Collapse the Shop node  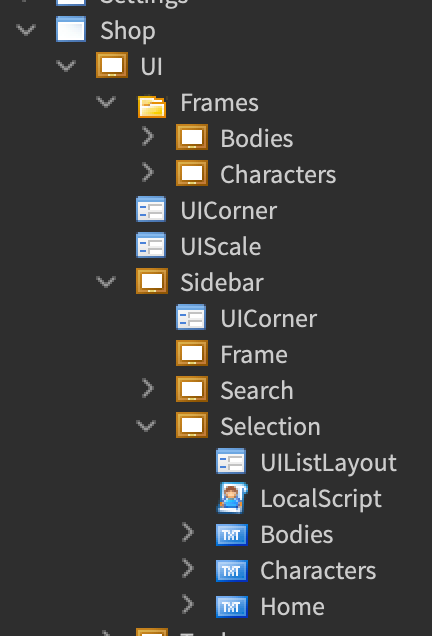[x=26, y=30]
